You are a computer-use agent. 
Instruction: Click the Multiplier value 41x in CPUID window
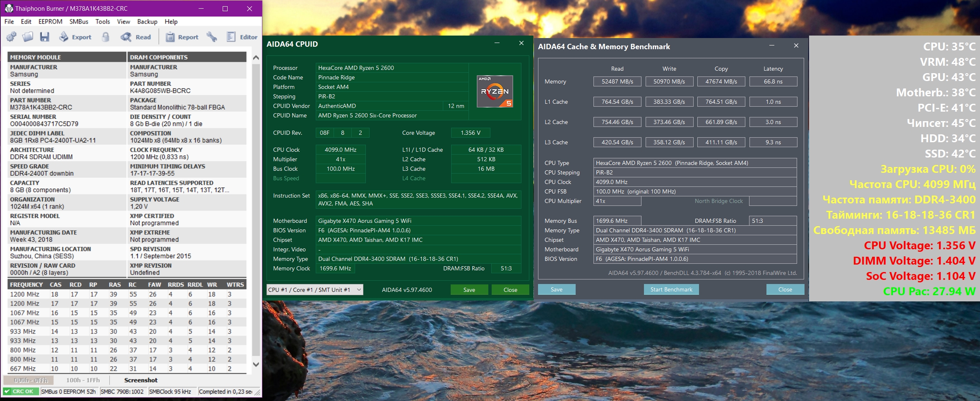(x=341, y=159)
